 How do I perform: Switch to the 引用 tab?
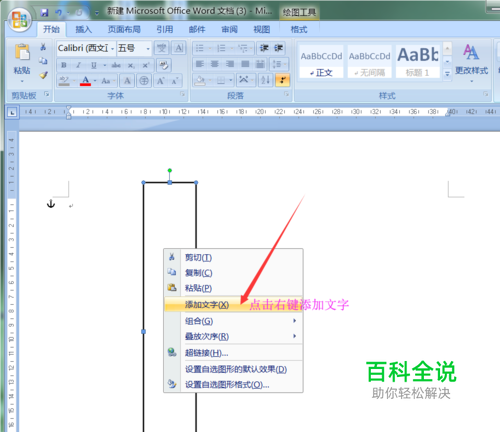click(165, 30)
